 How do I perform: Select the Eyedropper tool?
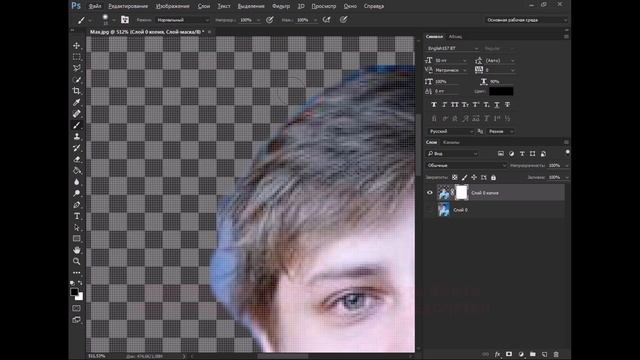76,102
